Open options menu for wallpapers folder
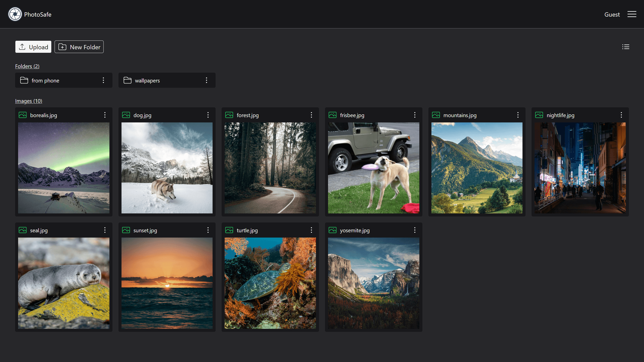Image resolution: width=644 pixels, height=362 pixels. [x=206, y=80]
